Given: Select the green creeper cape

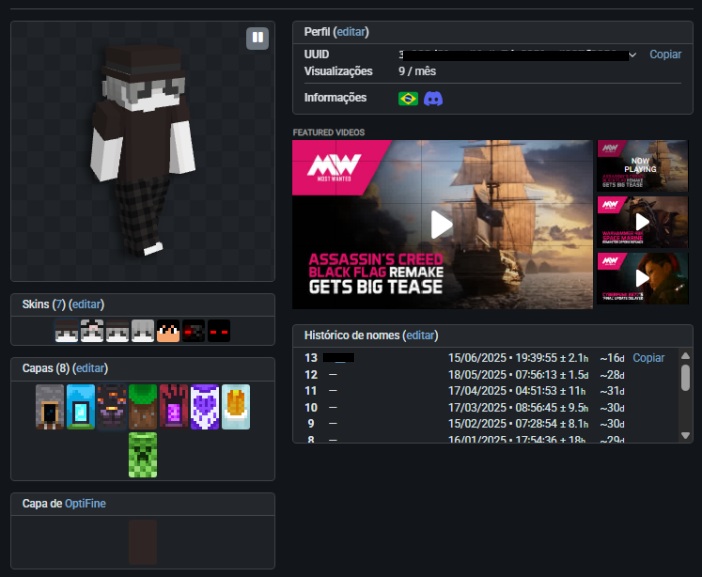Looking at the screenshot, I should [143, 454].
